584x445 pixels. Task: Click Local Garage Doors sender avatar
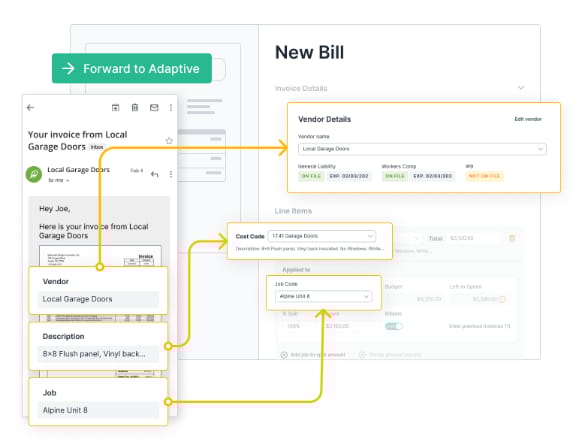34,174
